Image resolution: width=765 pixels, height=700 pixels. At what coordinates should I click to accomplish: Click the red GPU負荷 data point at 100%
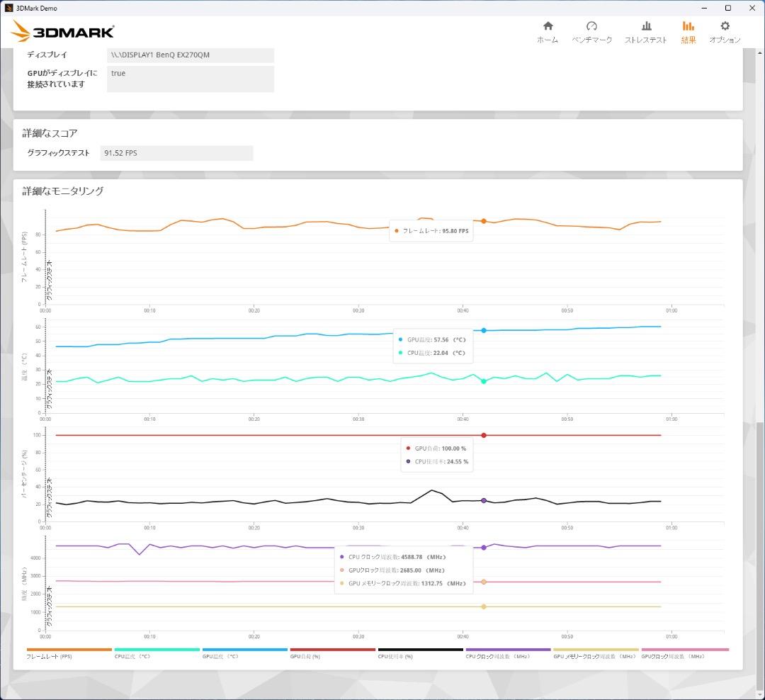484,435
